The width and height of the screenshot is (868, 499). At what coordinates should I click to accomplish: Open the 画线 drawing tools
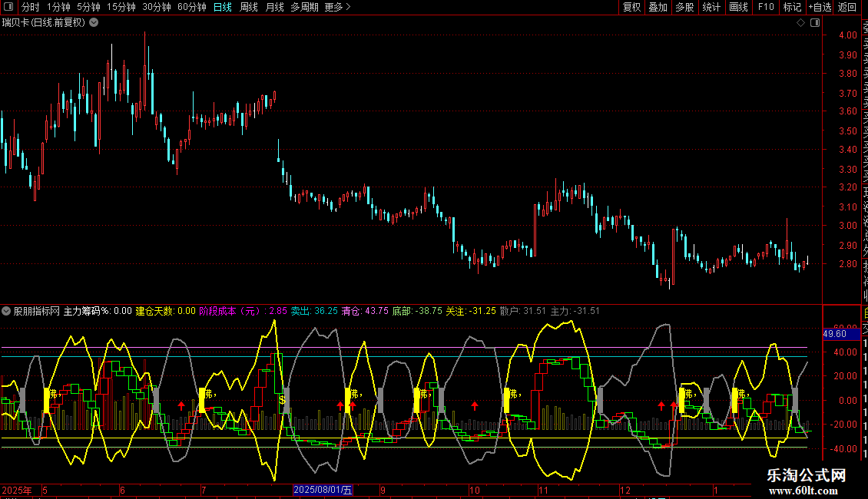[738, 7]
